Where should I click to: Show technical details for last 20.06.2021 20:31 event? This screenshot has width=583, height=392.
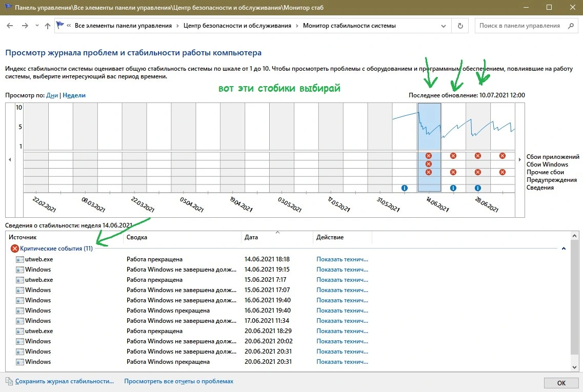[342, 362]
